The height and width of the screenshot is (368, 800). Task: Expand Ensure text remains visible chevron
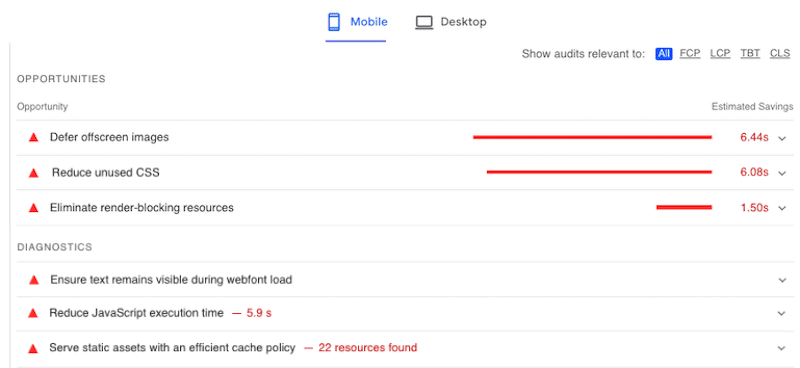click(x=783, y=280)
